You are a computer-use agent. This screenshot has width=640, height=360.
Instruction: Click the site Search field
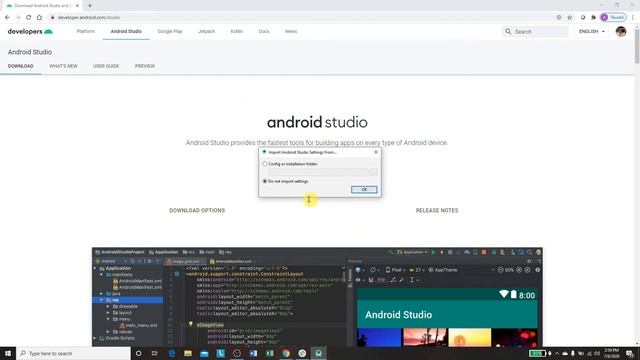pos(535,31)
